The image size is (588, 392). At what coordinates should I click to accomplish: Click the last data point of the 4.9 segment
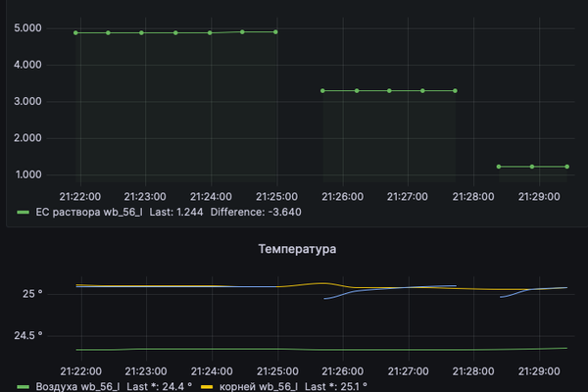[275, 31]
